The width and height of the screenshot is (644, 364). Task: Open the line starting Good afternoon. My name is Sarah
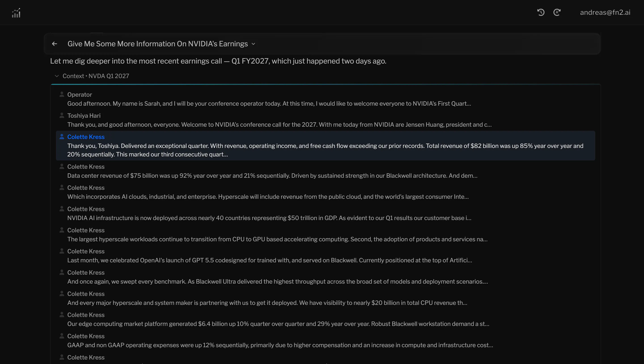(x=269, y=104)
